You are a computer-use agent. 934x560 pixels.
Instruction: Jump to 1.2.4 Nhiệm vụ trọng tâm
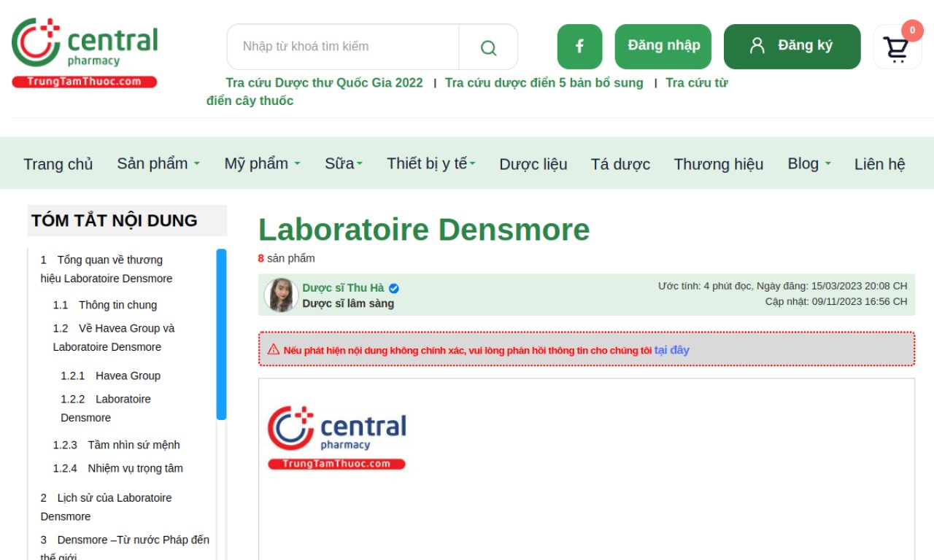[118, 468]
